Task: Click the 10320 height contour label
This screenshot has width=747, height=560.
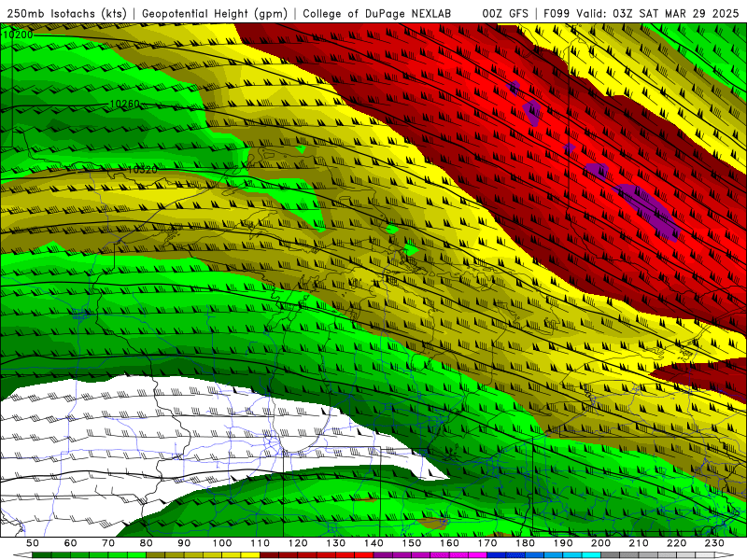Action: (143, 170)
